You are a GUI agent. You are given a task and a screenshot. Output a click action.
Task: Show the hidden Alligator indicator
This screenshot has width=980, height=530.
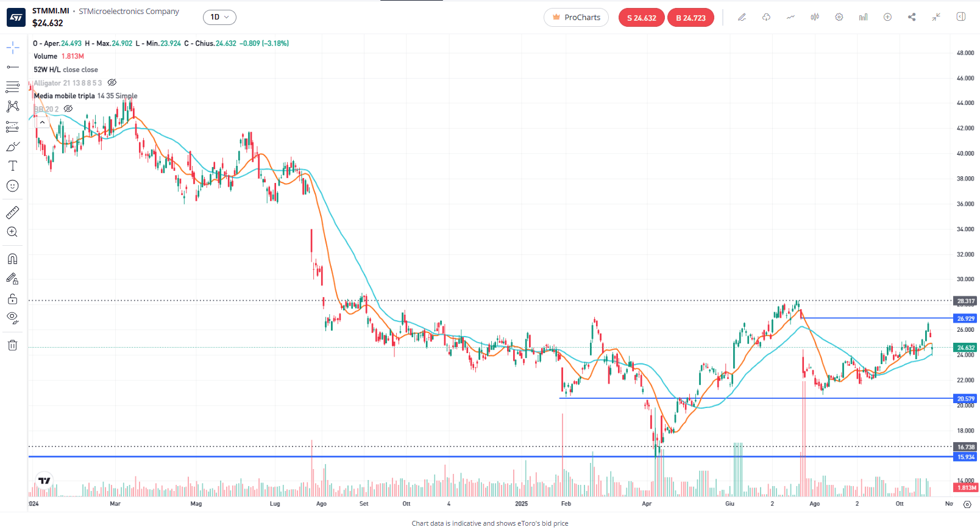(x=112, y=82)
